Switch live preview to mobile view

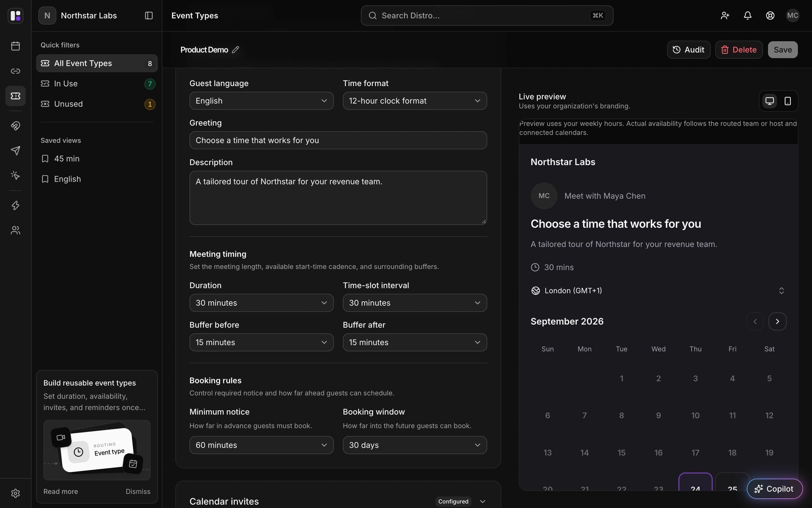point(788,101)
